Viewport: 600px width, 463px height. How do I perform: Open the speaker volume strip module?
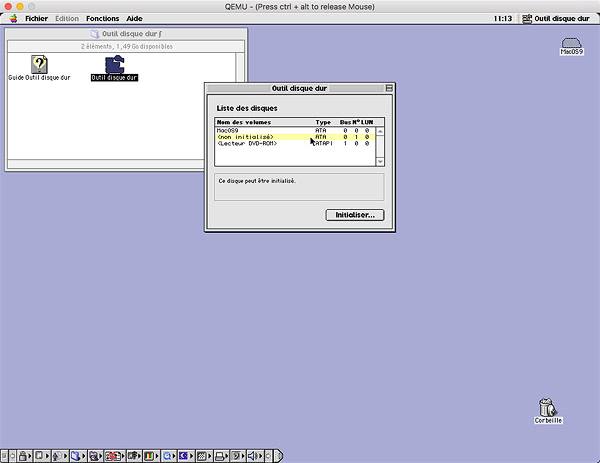point(255,456)
